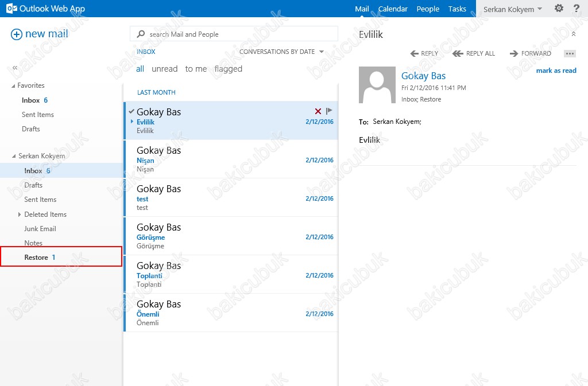Collapse the Serkan Kokyem mailbox tree

click(x=14, y=156)
